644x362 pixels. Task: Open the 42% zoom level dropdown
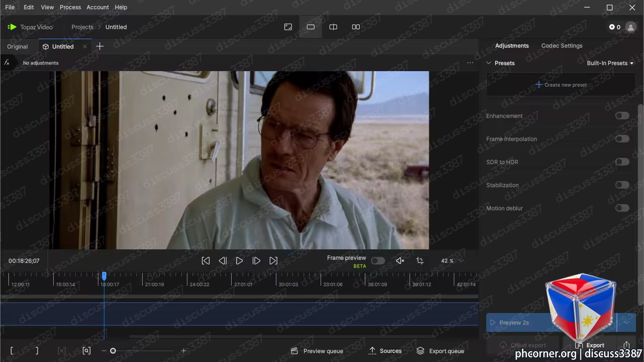pyautogui.click(x=452, y=261)
